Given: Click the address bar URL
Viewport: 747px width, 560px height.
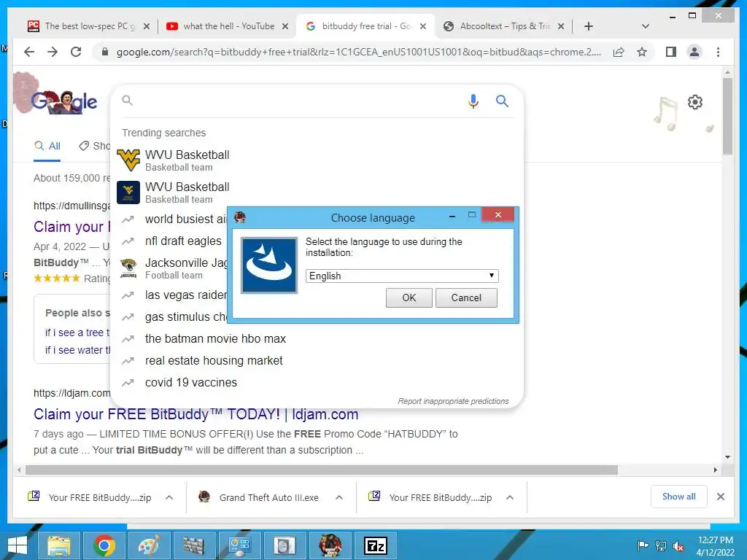Looking at the screenshot, I should point(358,52).
